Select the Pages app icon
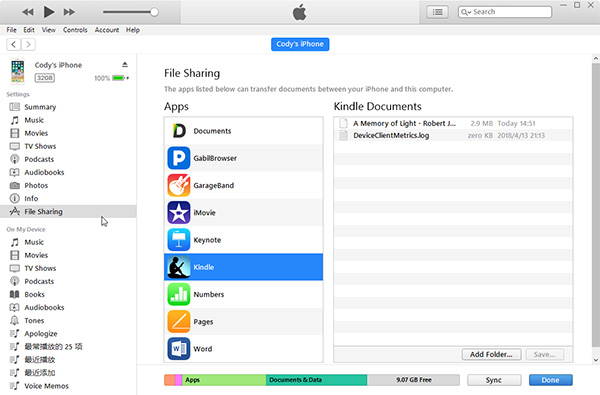This screenshot has width=600, height=395. point(179,322)
